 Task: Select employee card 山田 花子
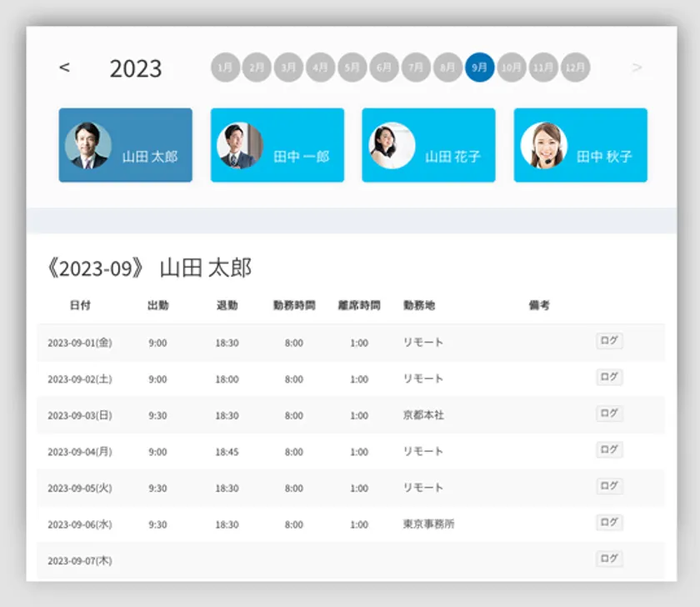pos(428,145)
